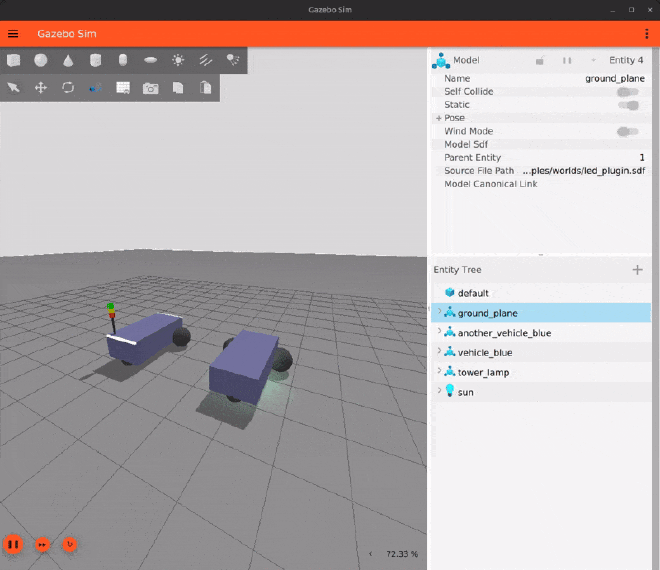Toggle the Static switch
This screenshot has width=660, height=570.
(627, 105)
